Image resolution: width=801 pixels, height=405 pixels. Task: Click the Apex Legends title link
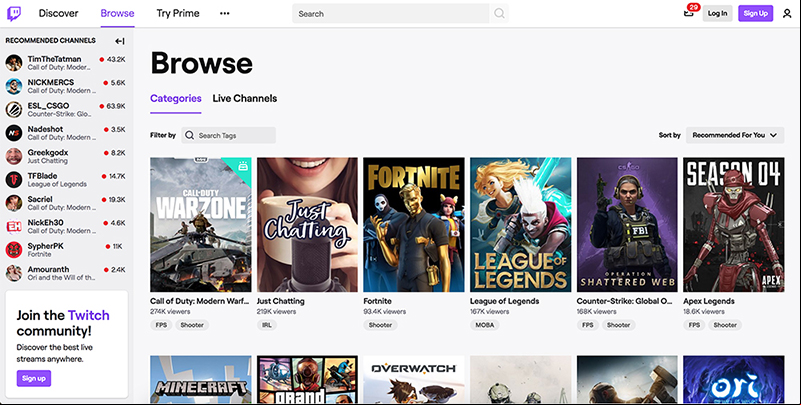(x=709, y=301)
